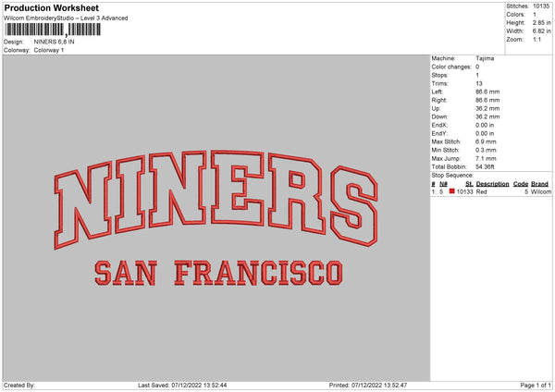Click the NINERS embroidered text preview
Viewport: 555px width, 392px height.
coord(216,200)
